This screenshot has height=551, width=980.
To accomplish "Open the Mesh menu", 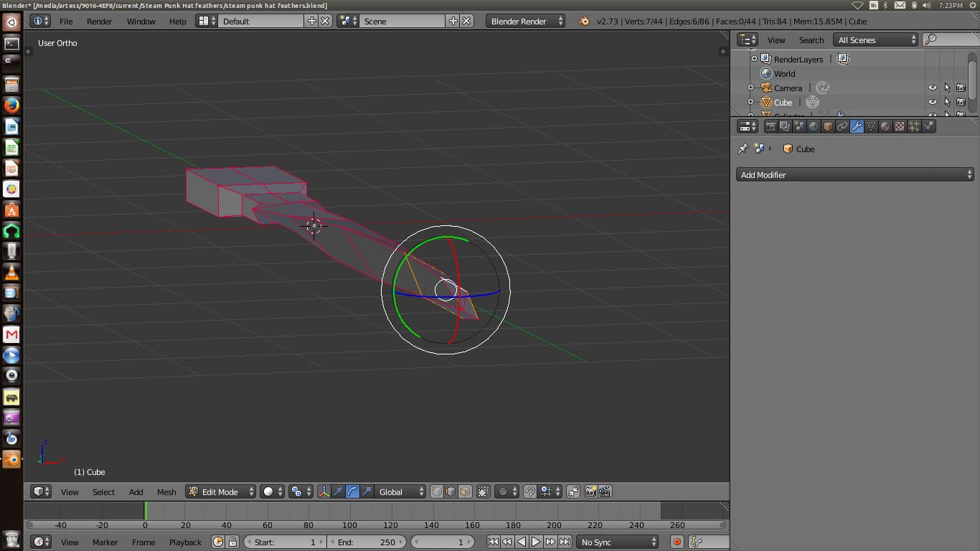I will 166,491.
